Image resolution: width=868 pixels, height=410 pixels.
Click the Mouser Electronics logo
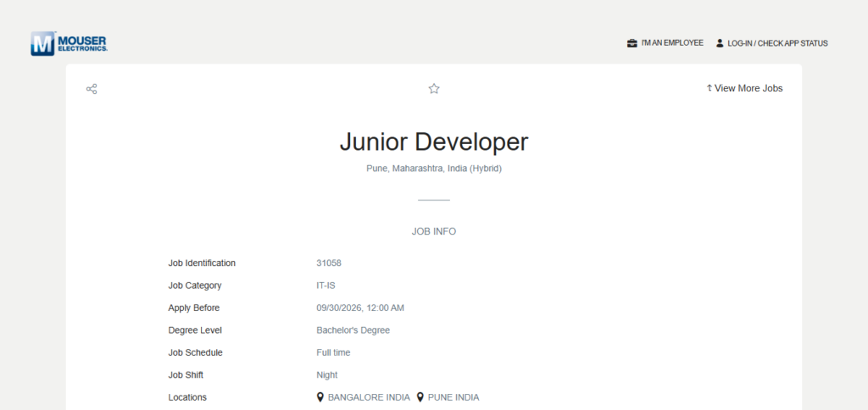(70, 43)
